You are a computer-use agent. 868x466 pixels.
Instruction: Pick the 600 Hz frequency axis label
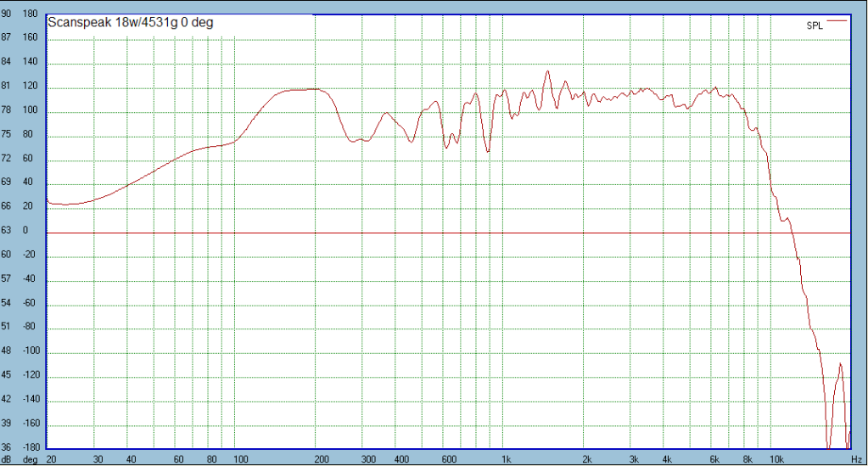pos(450,459)
